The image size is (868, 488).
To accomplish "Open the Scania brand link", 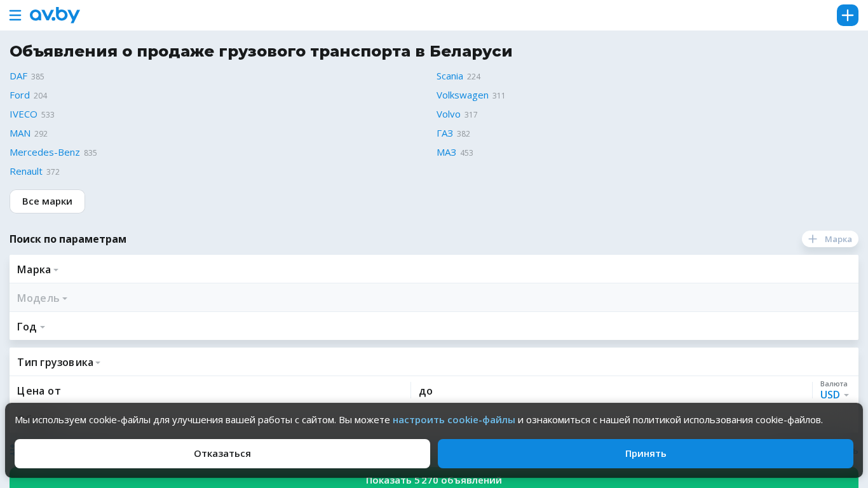I will click(449, 76).
